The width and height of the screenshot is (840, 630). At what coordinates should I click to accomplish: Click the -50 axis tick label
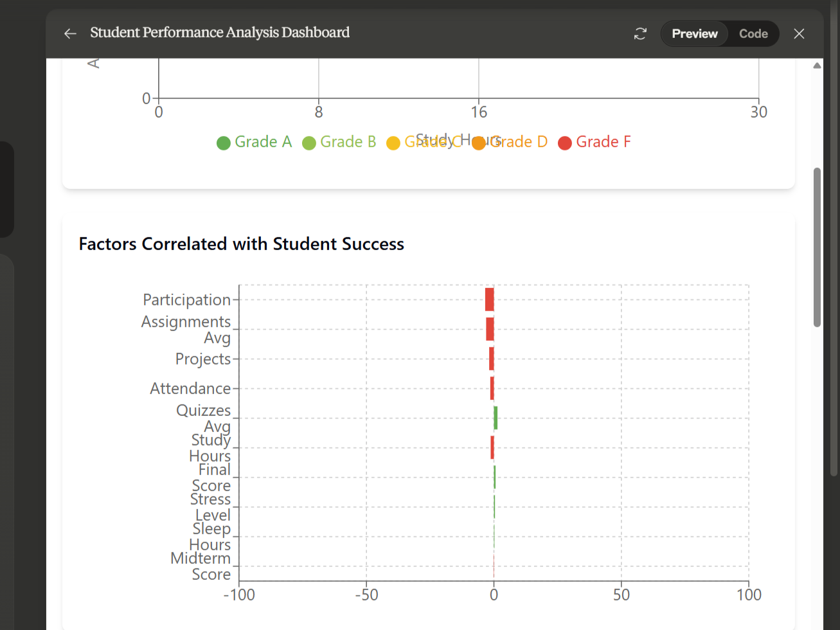(x=366, y=595)
